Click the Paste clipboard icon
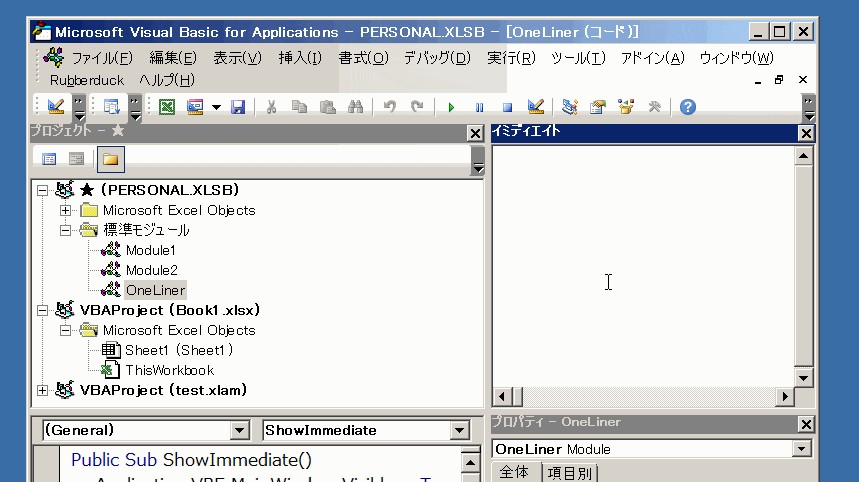The height and width of the screenshot is (482, 859). coord(328,106)
